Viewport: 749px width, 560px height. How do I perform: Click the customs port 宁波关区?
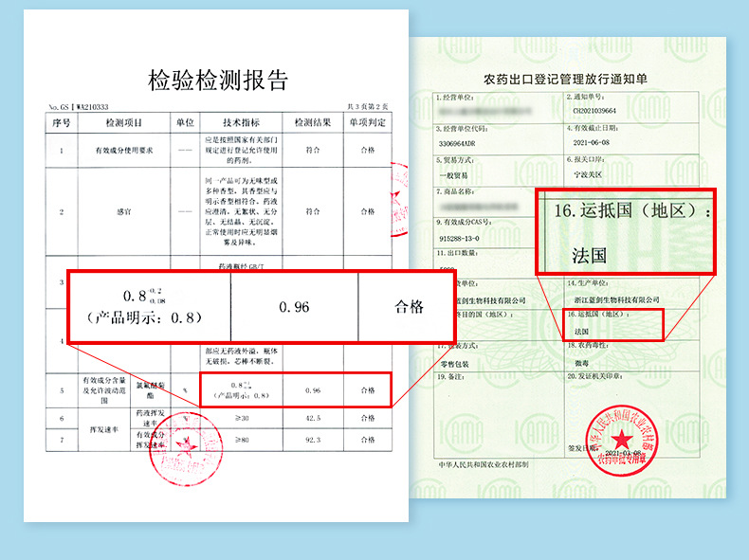click(588, 174)
